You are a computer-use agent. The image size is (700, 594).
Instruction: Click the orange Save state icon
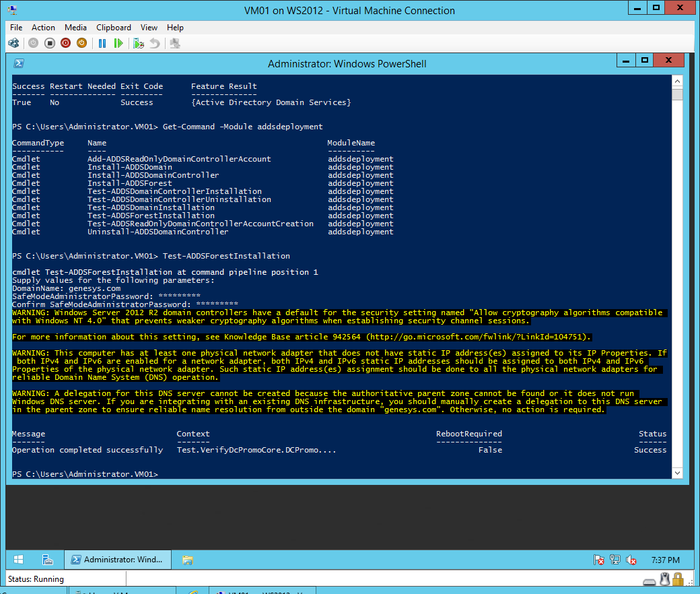[81, 43]
